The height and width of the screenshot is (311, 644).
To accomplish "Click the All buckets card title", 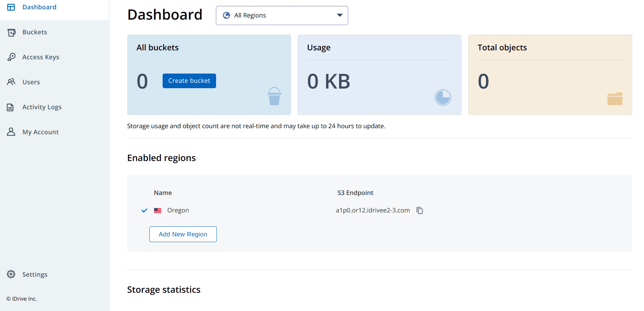I will point(158,47).
